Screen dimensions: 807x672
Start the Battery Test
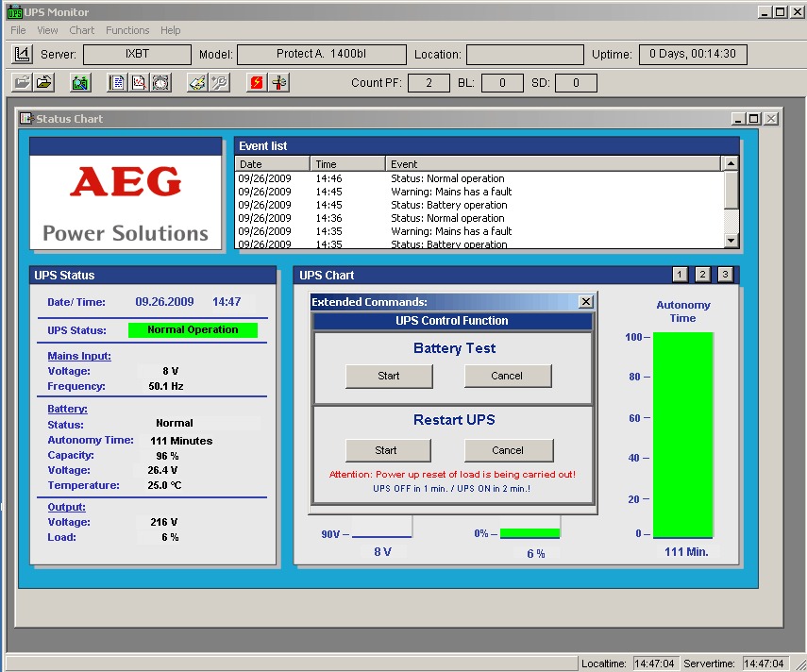point(389,376)
